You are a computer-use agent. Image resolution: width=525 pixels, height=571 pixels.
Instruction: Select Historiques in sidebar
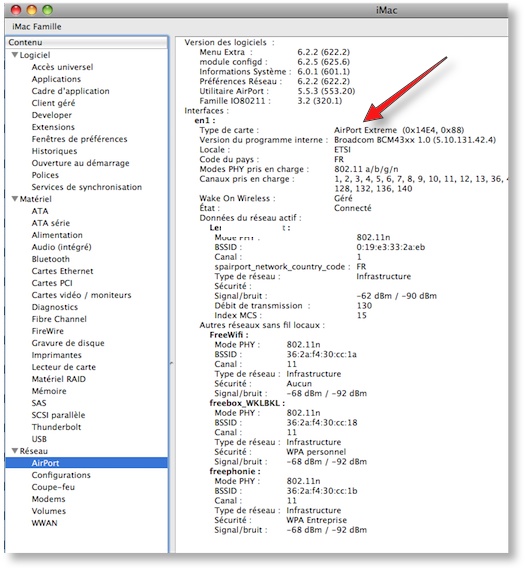[x=54, y=151]
